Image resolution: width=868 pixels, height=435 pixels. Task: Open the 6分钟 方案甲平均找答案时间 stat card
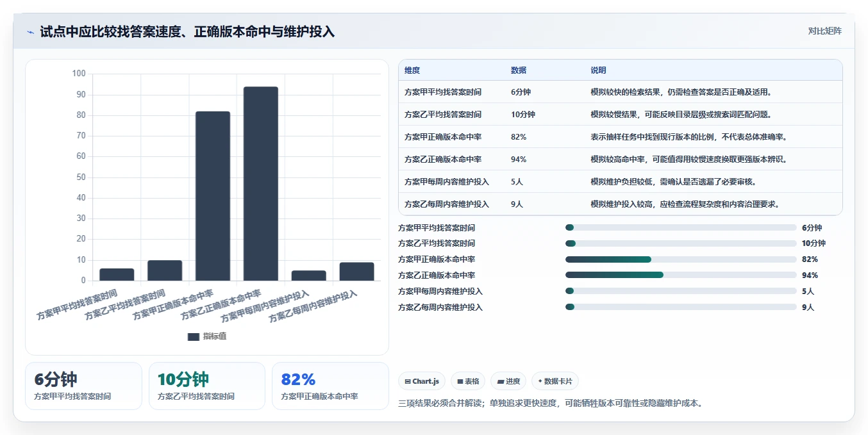[x=83, y=386]
